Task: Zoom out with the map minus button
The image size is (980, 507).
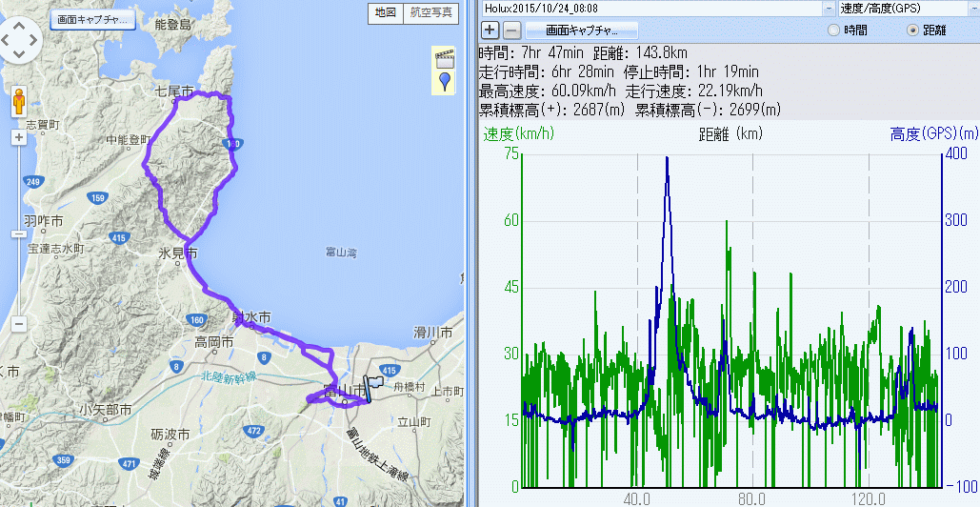Action: (x=18, y=331)
